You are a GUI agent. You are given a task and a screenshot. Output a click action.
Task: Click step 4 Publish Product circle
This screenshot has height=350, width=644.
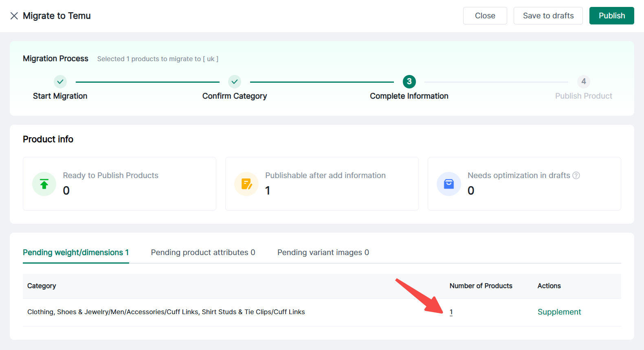(x=583, y=81)
